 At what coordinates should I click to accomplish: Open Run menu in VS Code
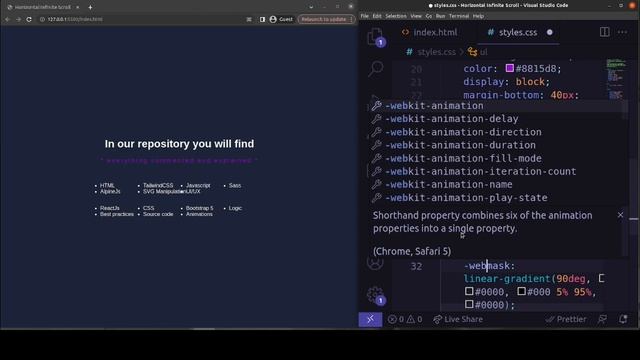click(440, 16)
